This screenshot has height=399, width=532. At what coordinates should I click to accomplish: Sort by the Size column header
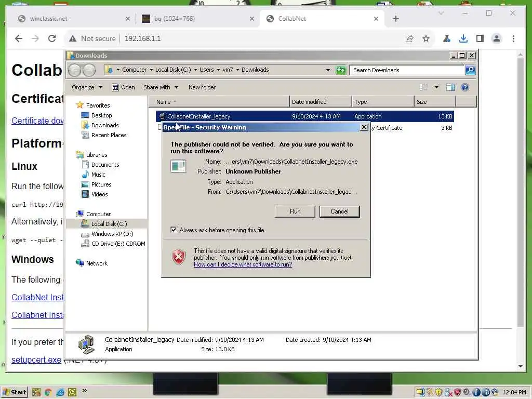[435, 102]
